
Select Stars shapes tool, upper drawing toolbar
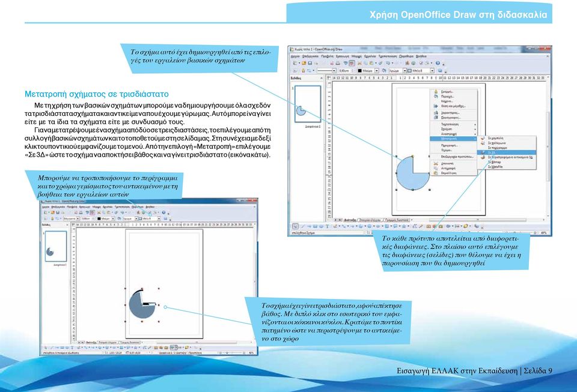point(404,226)
